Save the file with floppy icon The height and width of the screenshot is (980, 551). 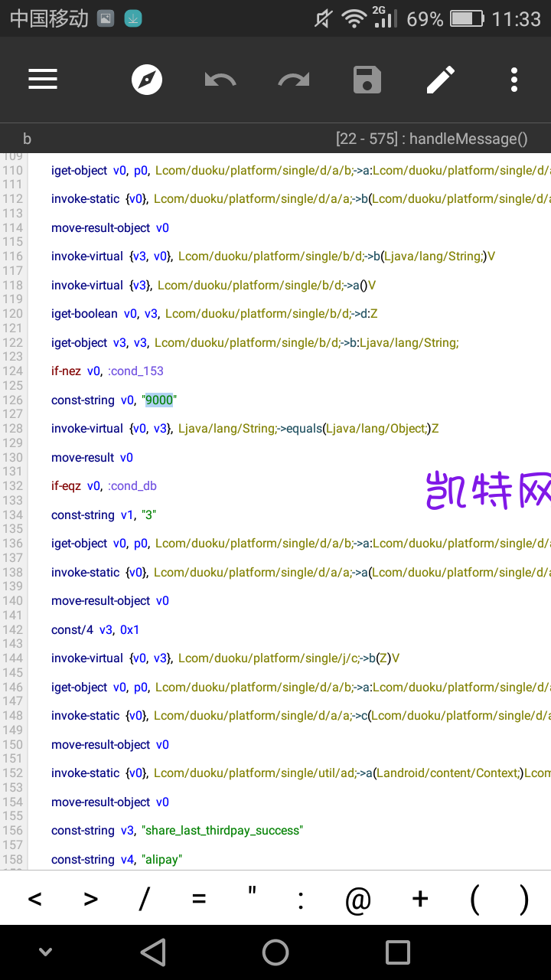pos(367,80)
